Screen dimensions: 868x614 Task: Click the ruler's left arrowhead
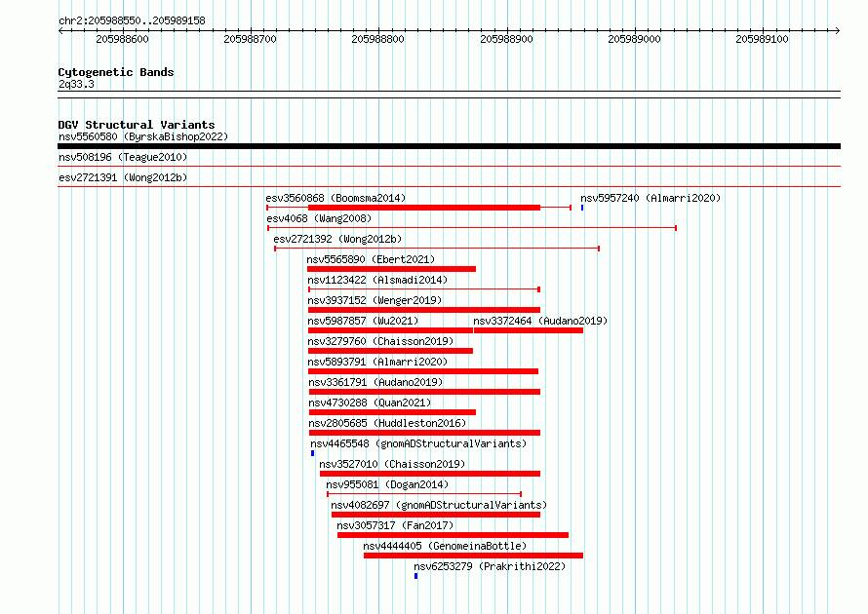pos(60,31)
